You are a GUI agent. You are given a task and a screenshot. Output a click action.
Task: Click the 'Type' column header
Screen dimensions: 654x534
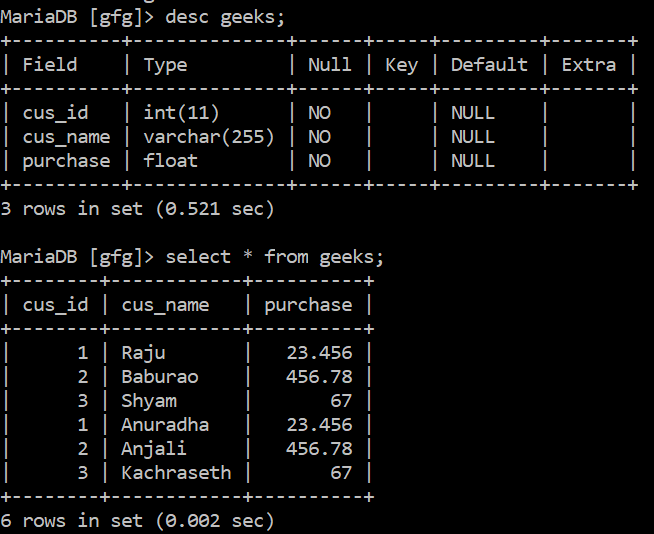tap(166, 65)
